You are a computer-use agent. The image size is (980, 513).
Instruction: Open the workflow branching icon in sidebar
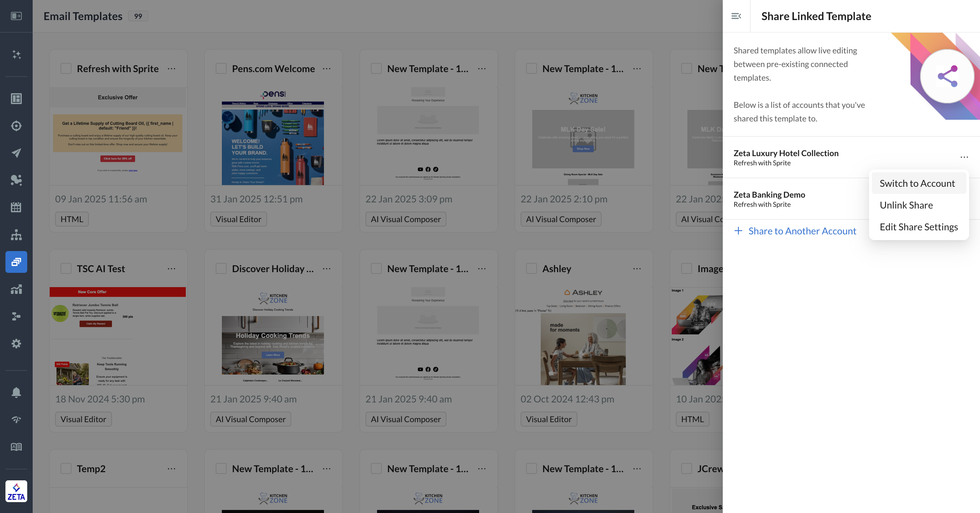pos(16,316)
